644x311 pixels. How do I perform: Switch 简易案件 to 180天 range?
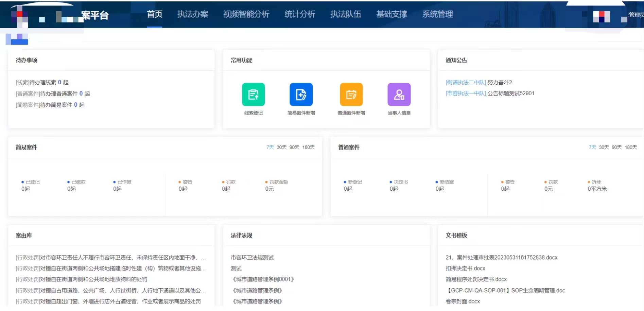click(309, 147)
